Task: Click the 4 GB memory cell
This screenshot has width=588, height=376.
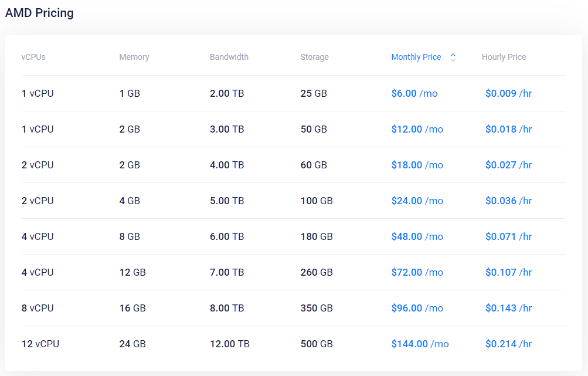Action: (130, 201)
